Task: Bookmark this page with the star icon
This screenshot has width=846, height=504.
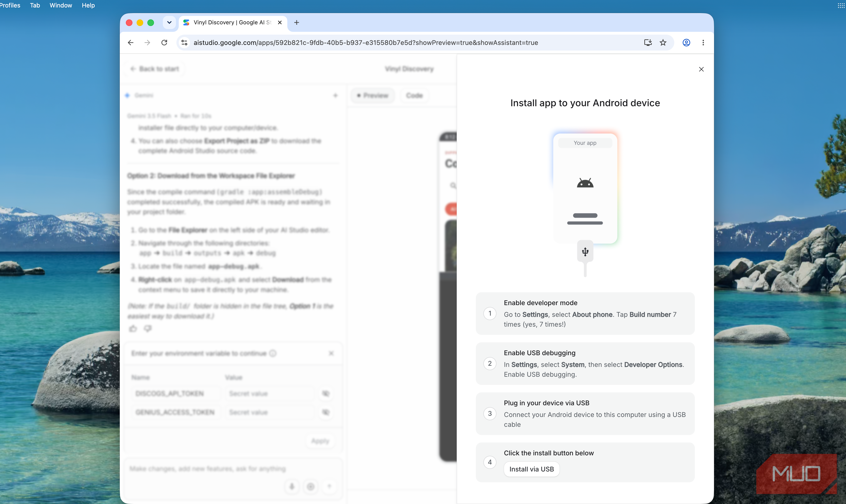Action: click(663, 42)
